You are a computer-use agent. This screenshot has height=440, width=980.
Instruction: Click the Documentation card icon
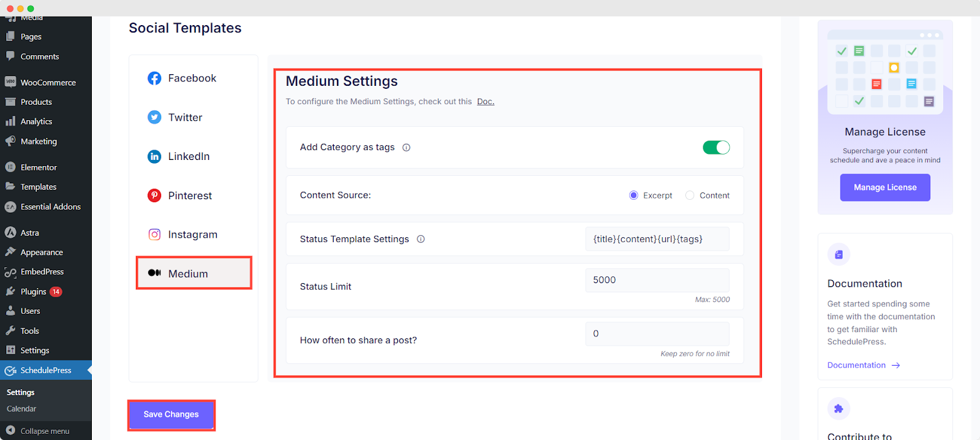(x=839, y=254)
